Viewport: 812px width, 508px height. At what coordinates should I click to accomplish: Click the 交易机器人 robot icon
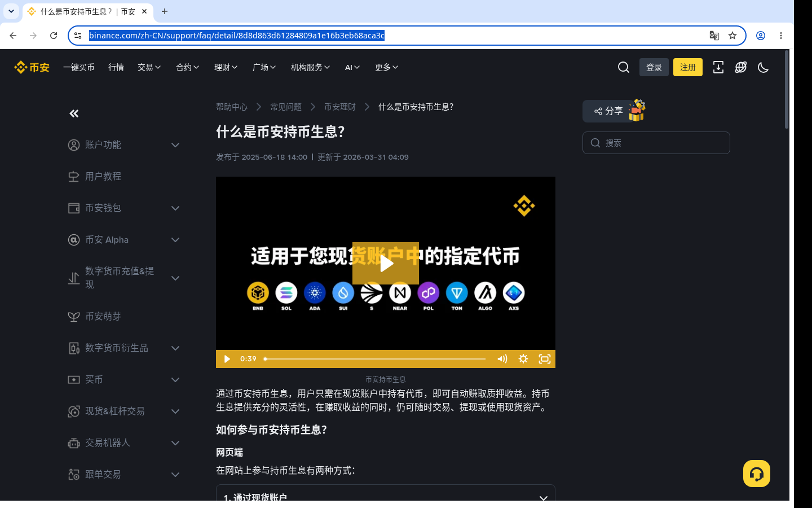coord(74,443)
